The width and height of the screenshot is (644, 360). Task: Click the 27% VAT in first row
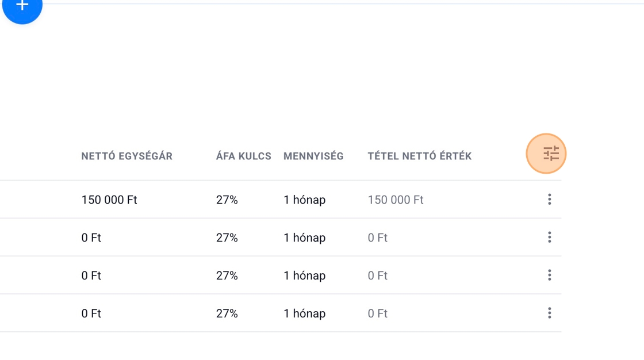point(227,200)
